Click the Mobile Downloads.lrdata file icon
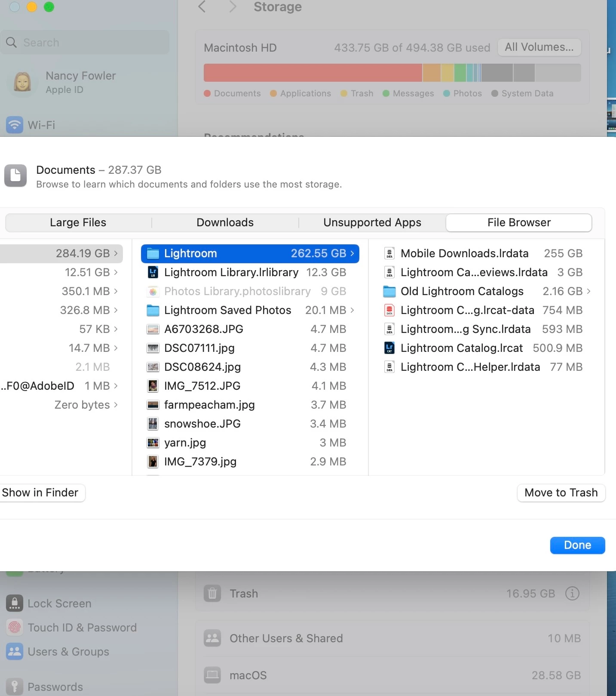 click(x=389, y=253)
